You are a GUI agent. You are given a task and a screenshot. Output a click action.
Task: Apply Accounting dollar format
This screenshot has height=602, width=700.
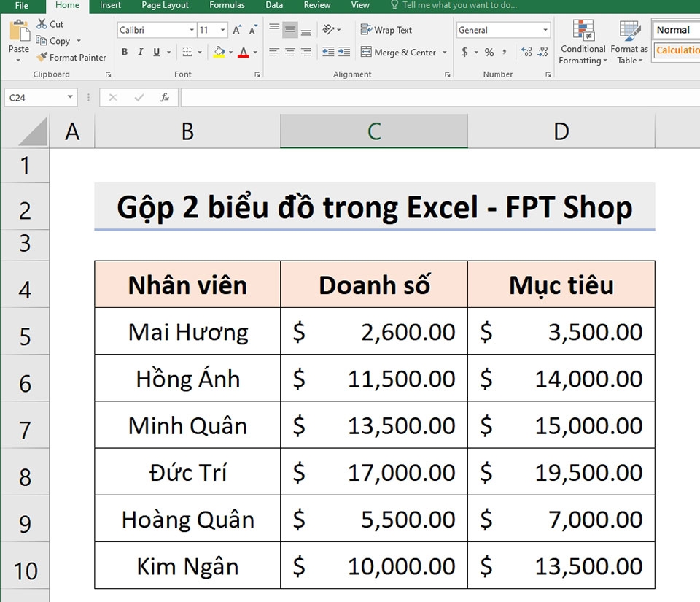click(x=464, y=52)
